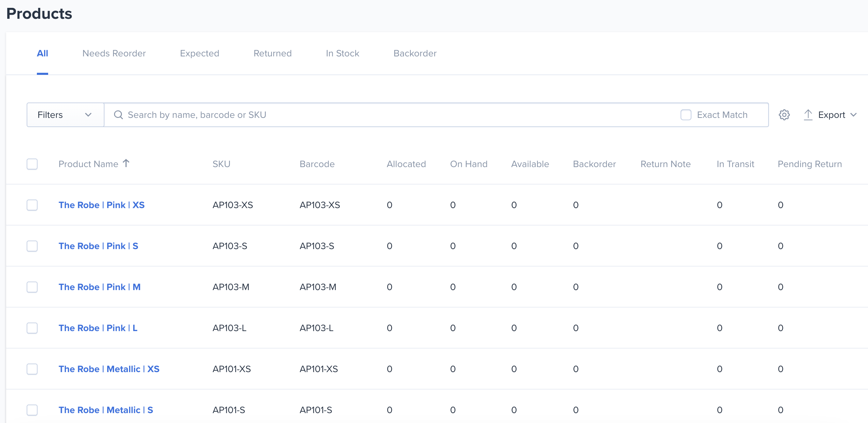Viewport: 868px width, 423px height.
Task: Click Allocated value for Robe Pink XS
Action: point(389,205)
